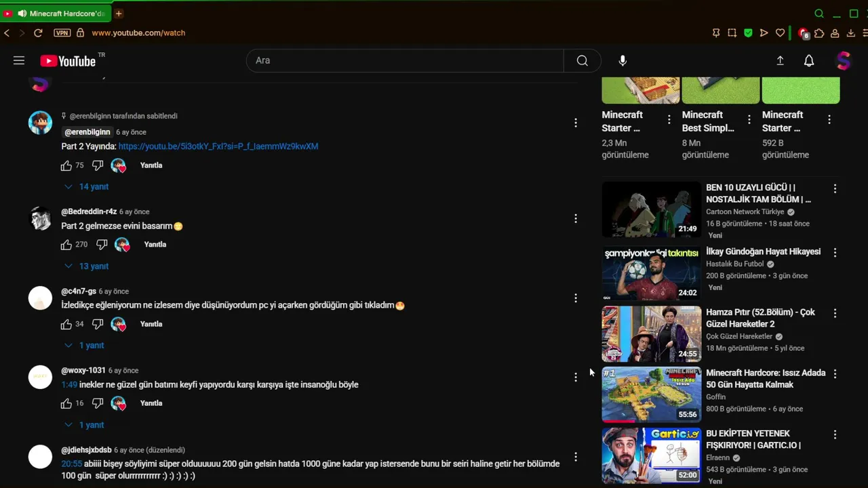Screen dimensions: 868x488
Task: Reload the page in the browser
Action: pyautogui.click(x=38, y=33)
